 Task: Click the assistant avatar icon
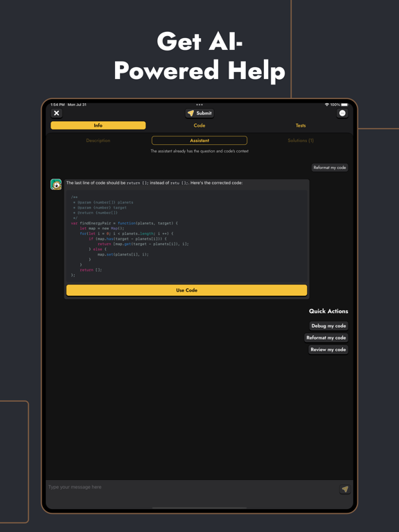(x=56, y=184)
